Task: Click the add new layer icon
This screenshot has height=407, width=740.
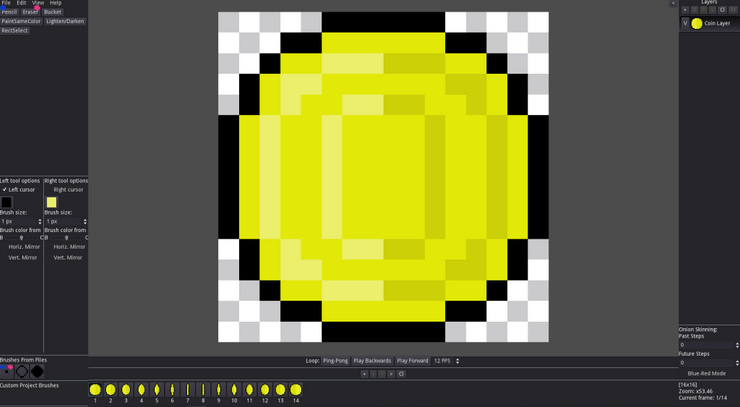Action: [x=685, y=10]
